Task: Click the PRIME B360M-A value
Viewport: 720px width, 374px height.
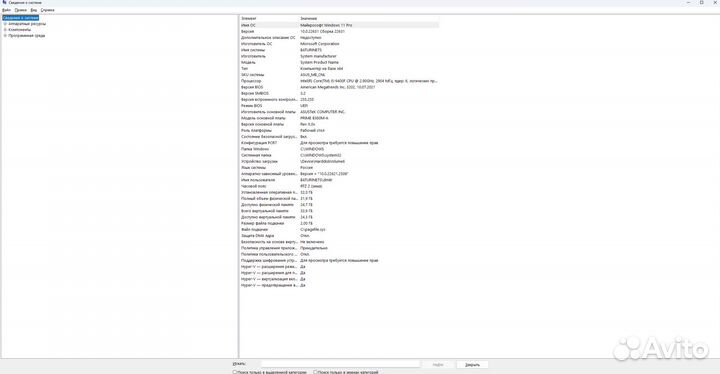Action: (x=314, y=118)
